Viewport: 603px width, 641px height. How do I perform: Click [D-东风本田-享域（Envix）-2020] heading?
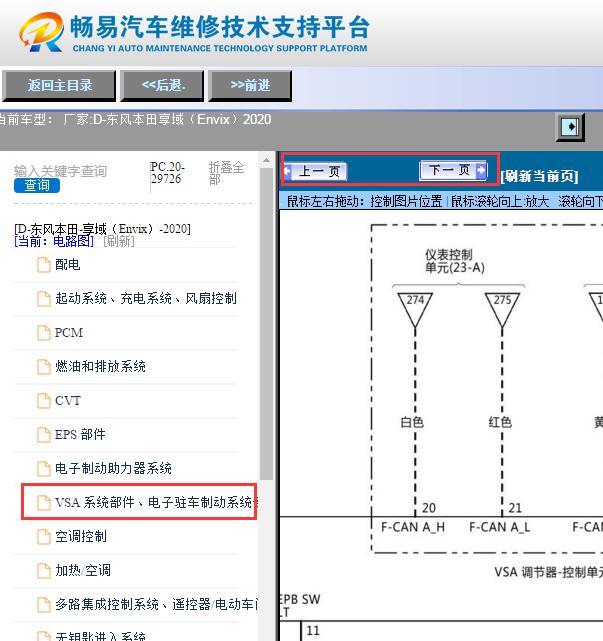pos(102,229)
